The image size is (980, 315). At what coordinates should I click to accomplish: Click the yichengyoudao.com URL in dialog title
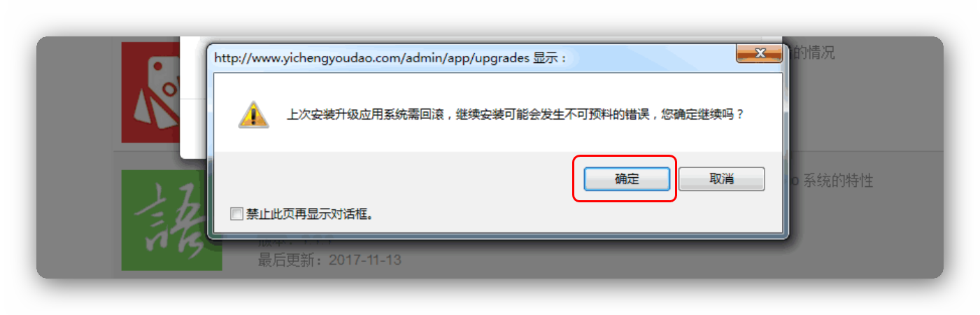(x=371, y=58)
